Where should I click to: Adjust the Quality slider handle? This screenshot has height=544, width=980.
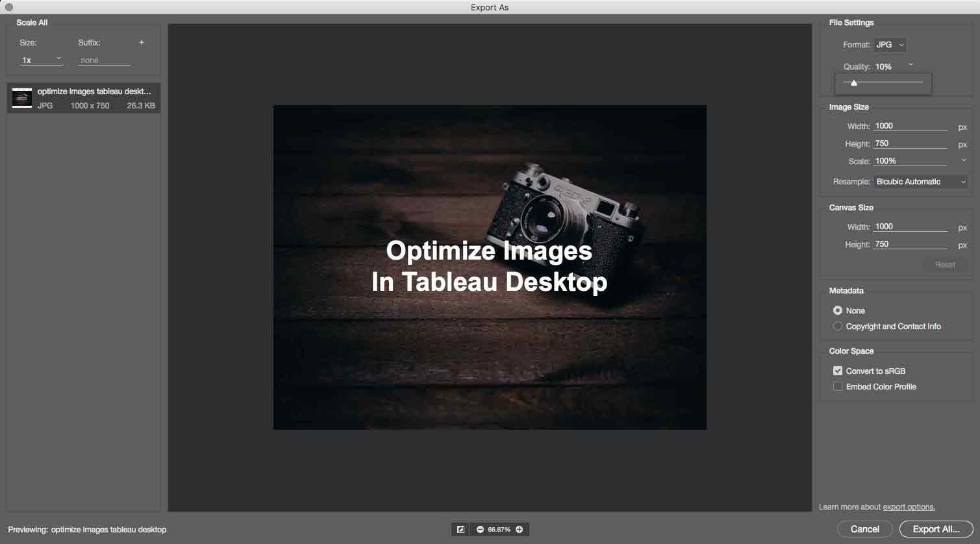pyautogui.click(x=854, y=82)
